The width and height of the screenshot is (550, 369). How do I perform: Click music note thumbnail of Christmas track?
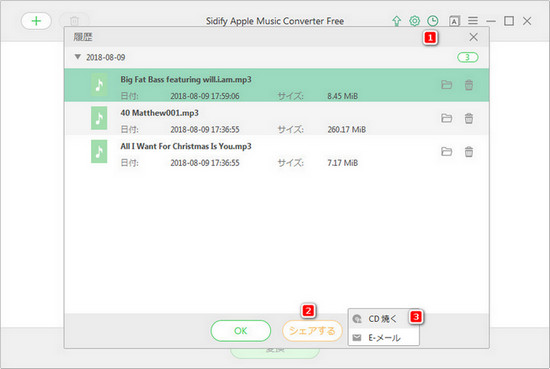(99, 151)
